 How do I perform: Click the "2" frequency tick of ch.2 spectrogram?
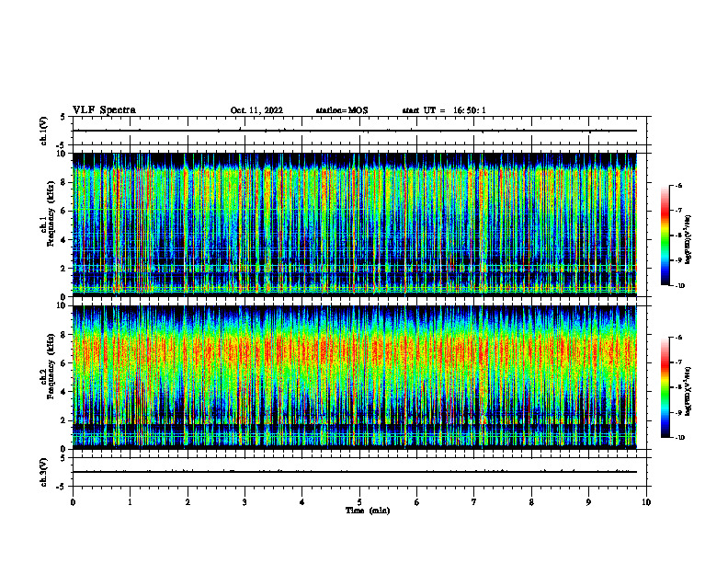coord(64,420)
